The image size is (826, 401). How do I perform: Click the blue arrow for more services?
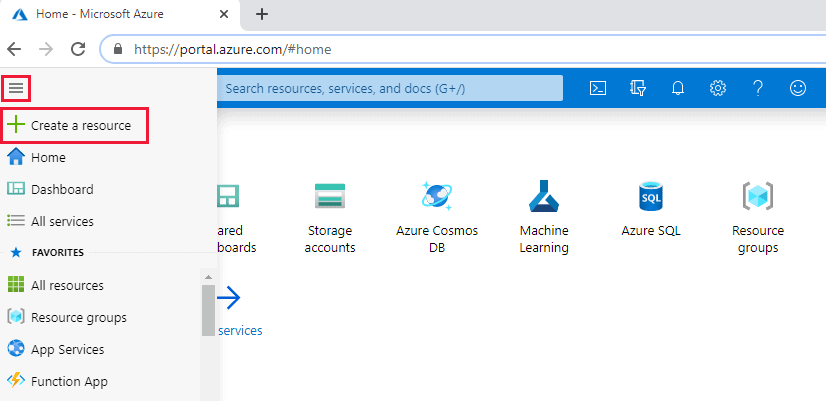(229, 298)
